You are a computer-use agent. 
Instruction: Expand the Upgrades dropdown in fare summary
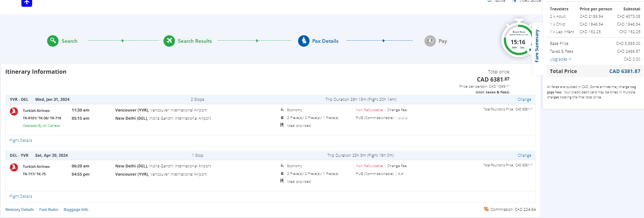[x=560, y=59]
